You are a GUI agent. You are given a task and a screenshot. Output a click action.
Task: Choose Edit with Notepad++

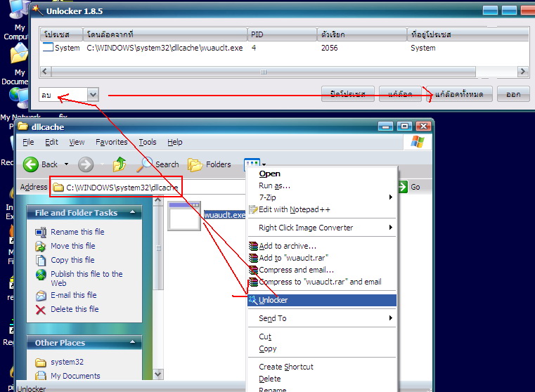(x=322, y=209)
